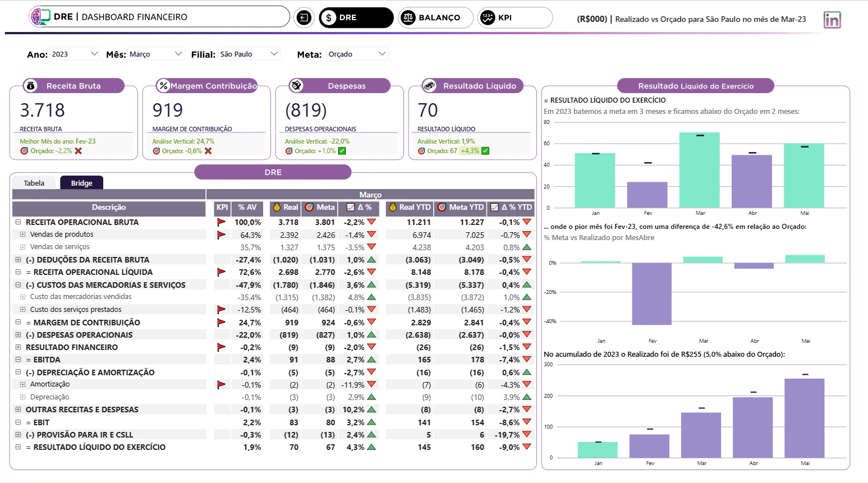The image size is (868, 483).
Task: Go to the KPI page button
Action: pyautogui.click(x=515, y=18)
